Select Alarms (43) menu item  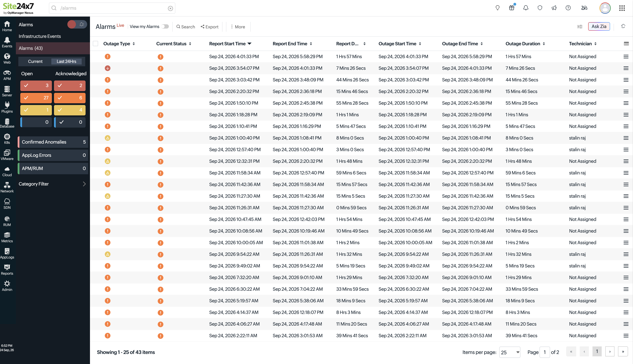[x=53, y=48]
